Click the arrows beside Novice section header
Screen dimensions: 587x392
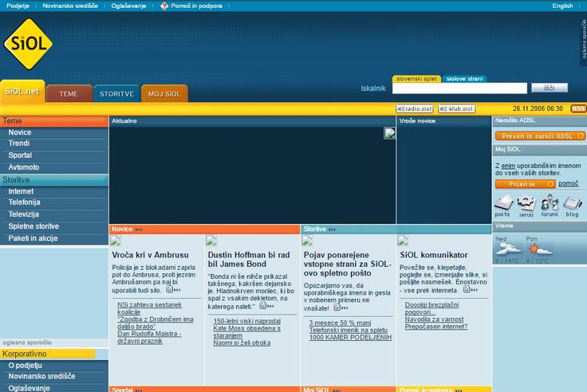click(139, 229)
